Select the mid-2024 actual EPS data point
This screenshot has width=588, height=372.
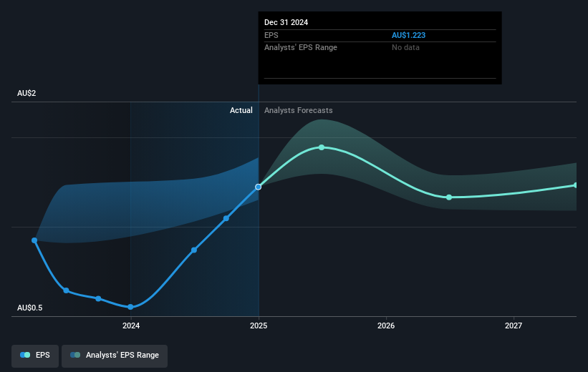coord(194,250)
